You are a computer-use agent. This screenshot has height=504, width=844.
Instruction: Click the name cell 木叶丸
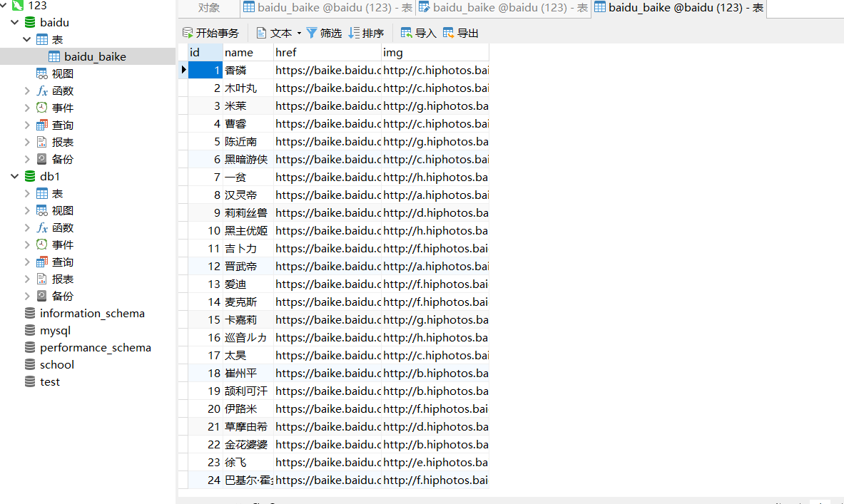click(x=248, y=88)
